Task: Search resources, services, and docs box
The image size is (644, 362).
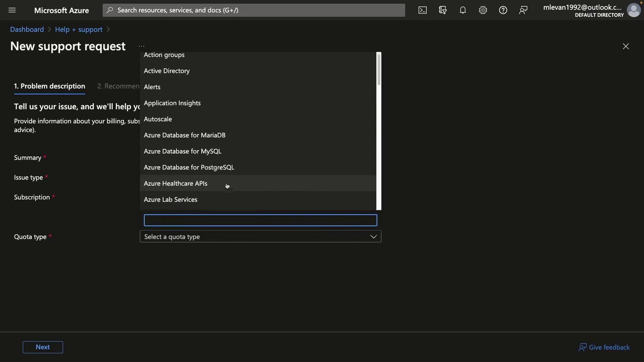Action: point(254,10)
